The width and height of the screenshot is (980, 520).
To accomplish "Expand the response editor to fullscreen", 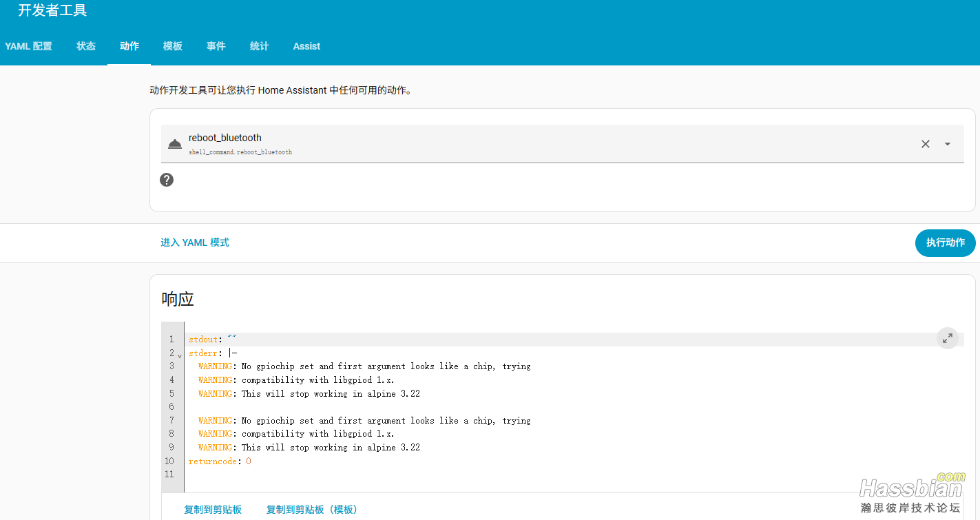I will pos(948,338).
